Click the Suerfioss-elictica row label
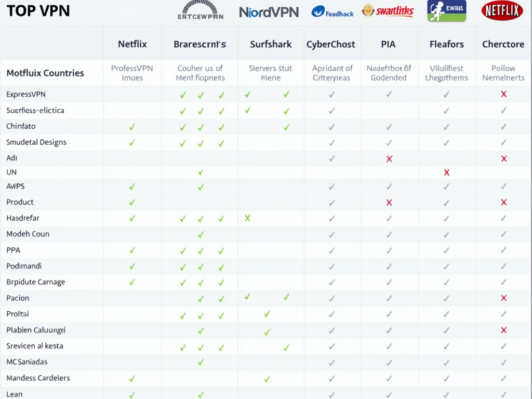532x399 pixels. (35, 110)
